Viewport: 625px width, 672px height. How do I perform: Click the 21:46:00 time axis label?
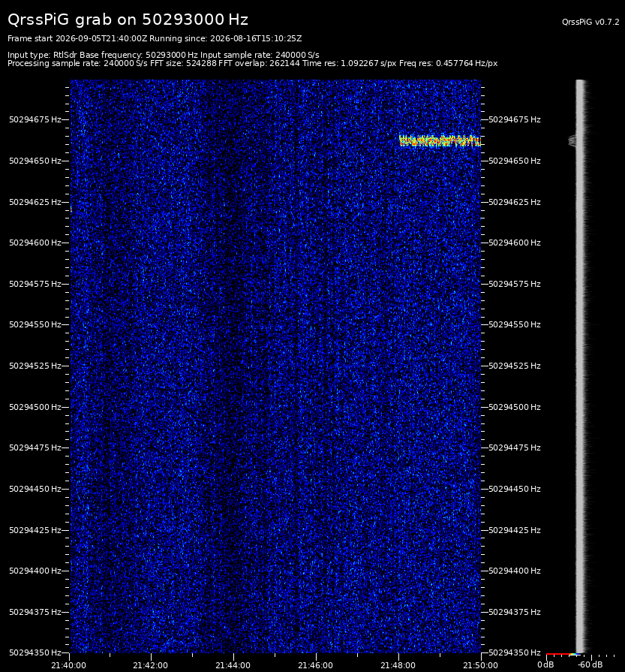(315, 665)
